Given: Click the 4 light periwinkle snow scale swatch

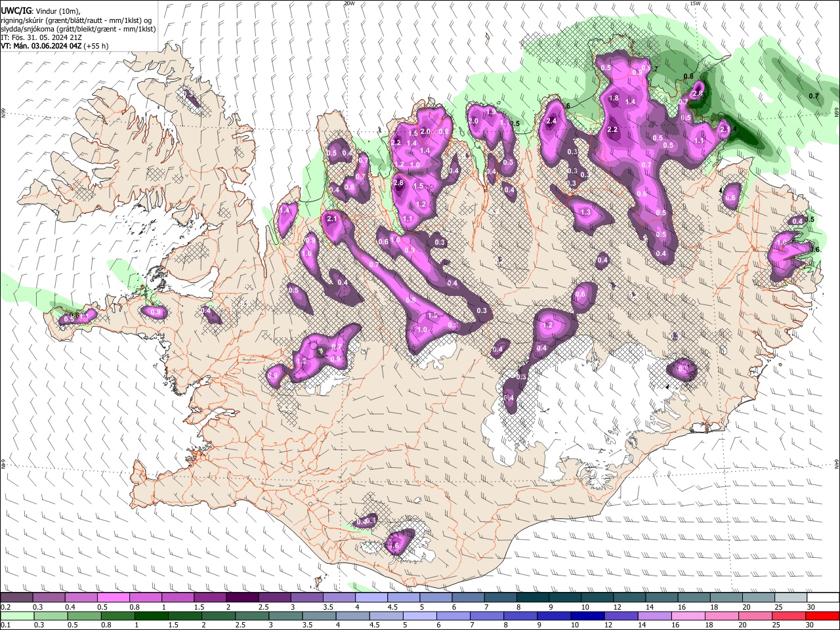Looking at the screenshot, I should pos(371,597).
